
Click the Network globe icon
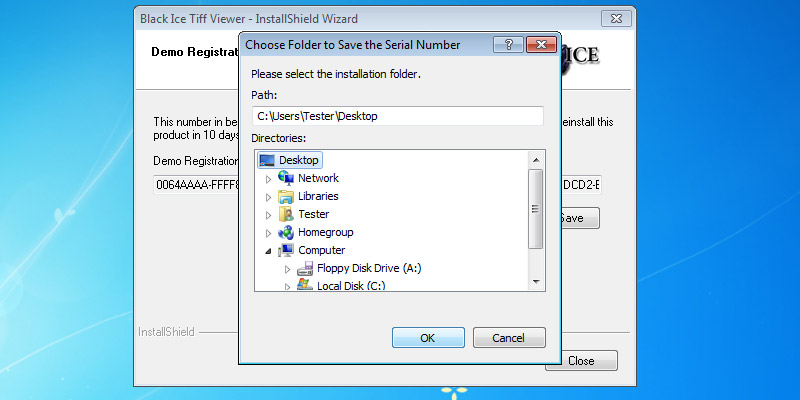pyautogui.click(x=286, y=178)
